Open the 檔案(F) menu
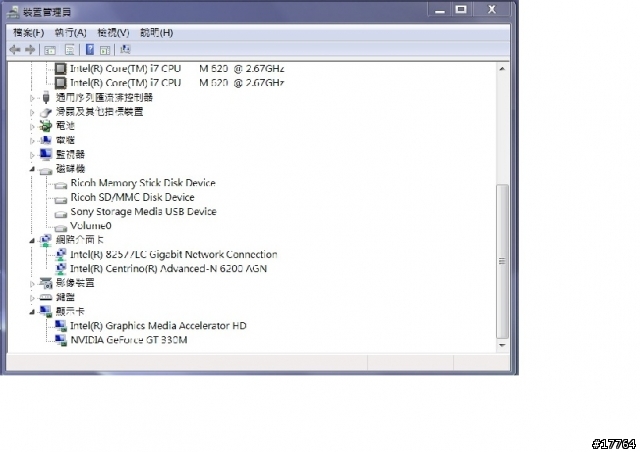Viewport: 640px width, 452px height. (x=28, y=33)
